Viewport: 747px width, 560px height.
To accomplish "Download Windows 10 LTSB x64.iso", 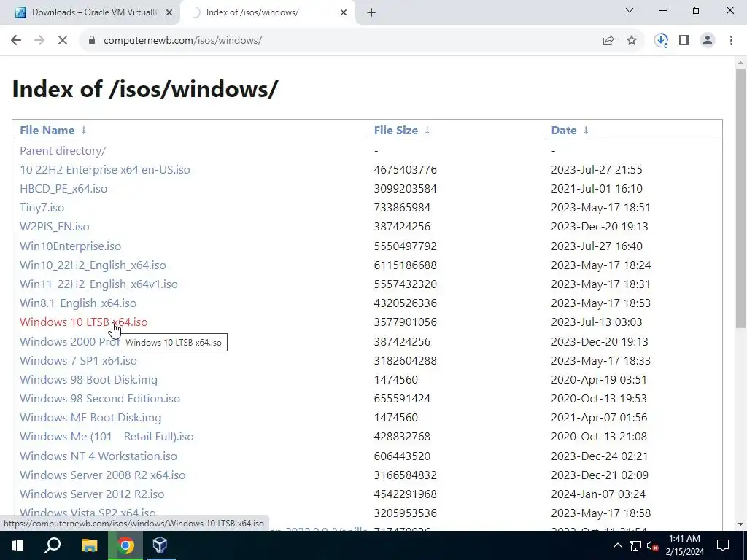I will pos(83,322).
